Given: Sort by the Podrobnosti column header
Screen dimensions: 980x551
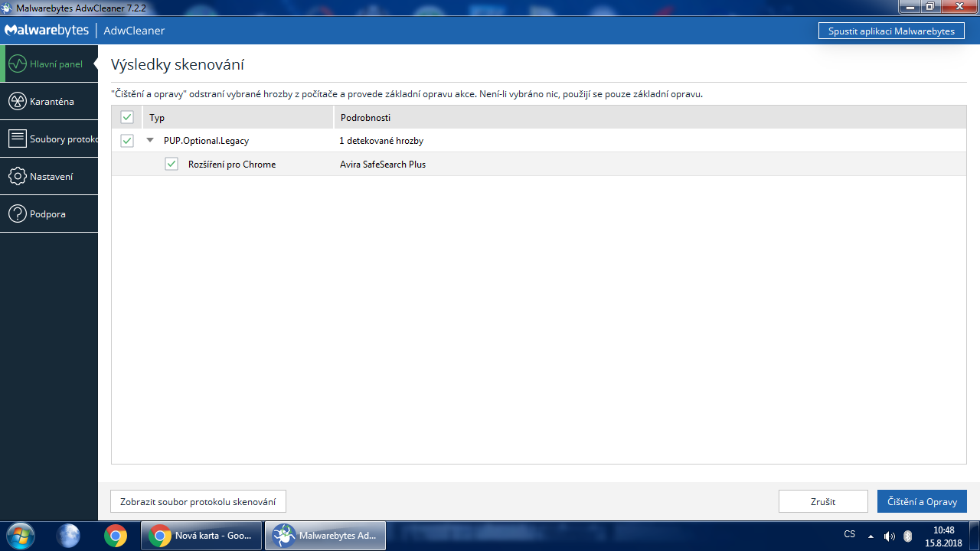Looking at the screenshot, I should pos(650,118).
